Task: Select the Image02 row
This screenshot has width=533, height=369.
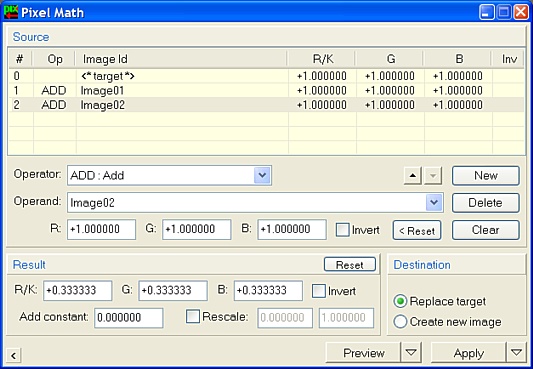Action: [x=266, y=105]
